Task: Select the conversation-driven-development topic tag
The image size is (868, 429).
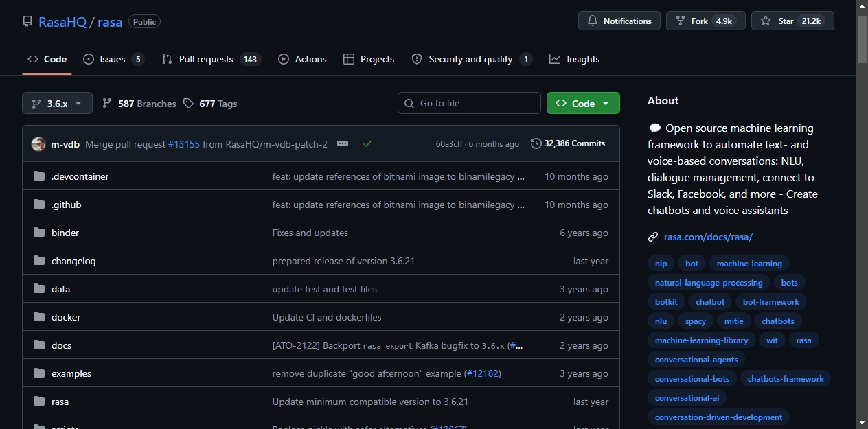Action: (718, 417)
